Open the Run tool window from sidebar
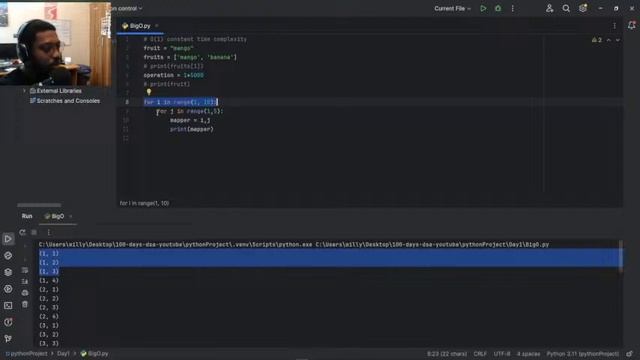 pyautogui.click(x=8, y=239)
